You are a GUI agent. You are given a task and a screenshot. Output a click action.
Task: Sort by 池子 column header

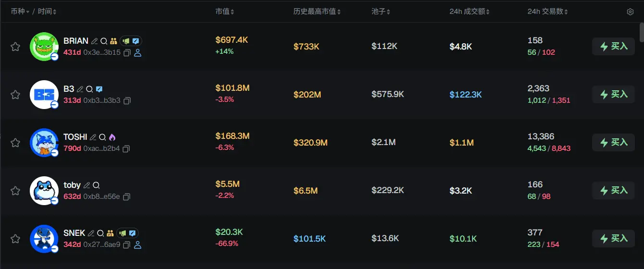click(381, 12)
